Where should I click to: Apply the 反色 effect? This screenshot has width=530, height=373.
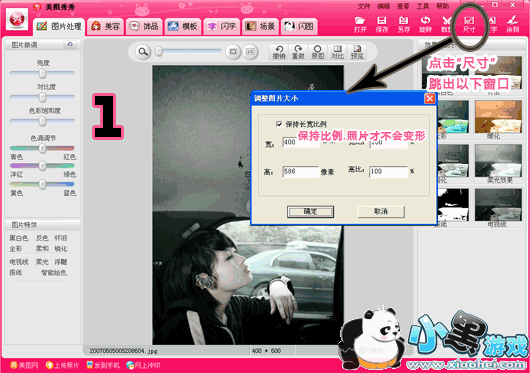(42, 238)
